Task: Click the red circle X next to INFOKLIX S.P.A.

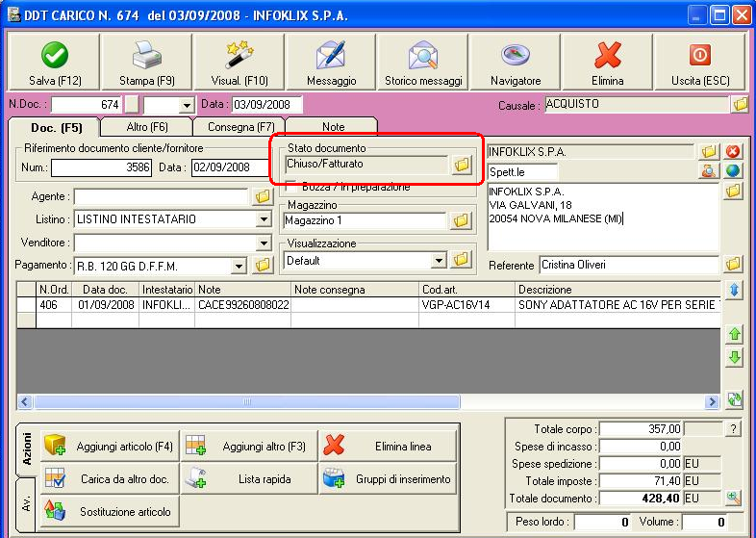Action: point(733,151)
